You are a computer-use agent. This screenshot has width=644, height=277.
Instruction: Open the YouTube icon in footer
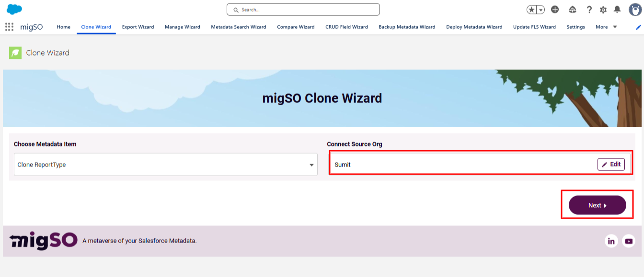point(629,241)
